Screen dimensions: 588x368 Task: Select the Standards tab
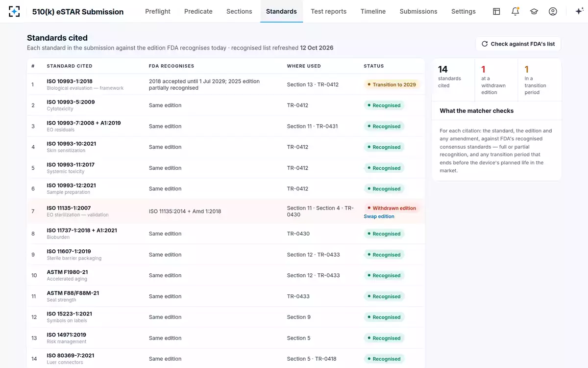tap(281, 11)
